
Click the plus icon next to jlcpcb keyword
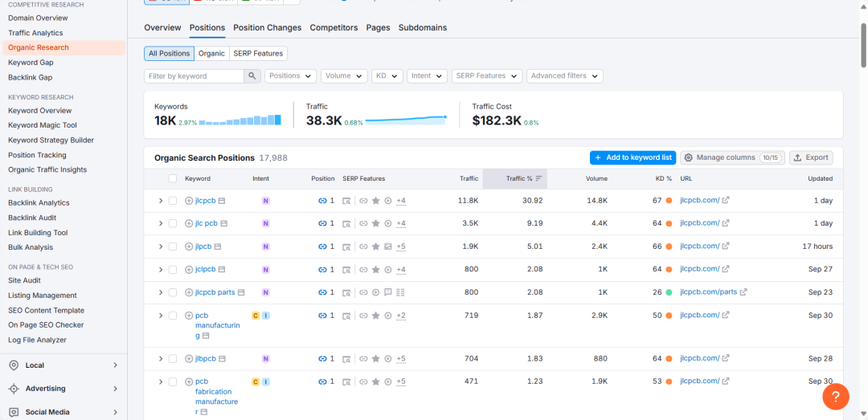click(189, 201)
